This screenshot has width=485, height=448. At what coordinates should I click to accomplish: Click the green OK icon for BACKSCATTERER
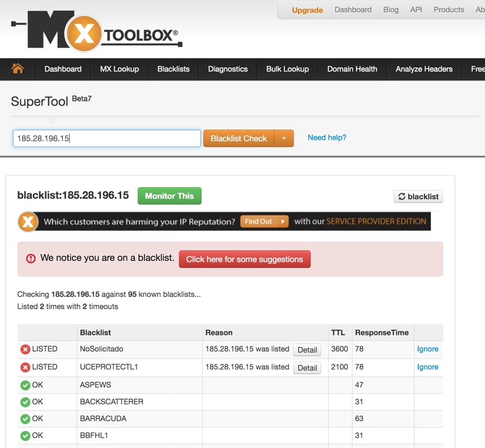(25, 402)
